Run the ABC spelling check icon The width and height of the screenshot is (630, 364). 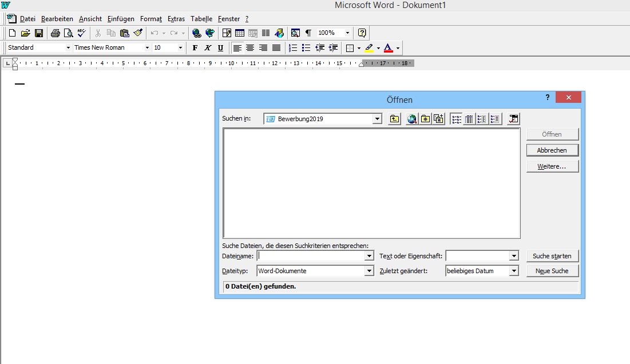tap(82, 33)
